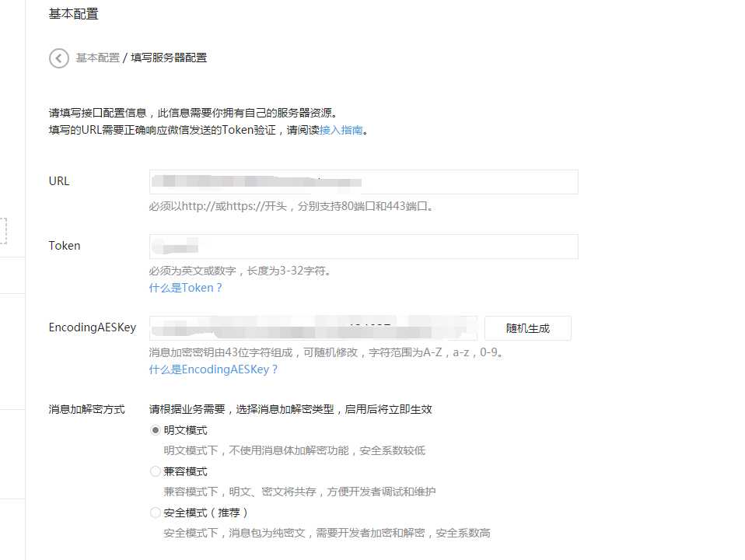The image size is (745, 560).
Task: Focus the URL input field
Action: pos(363,181)
